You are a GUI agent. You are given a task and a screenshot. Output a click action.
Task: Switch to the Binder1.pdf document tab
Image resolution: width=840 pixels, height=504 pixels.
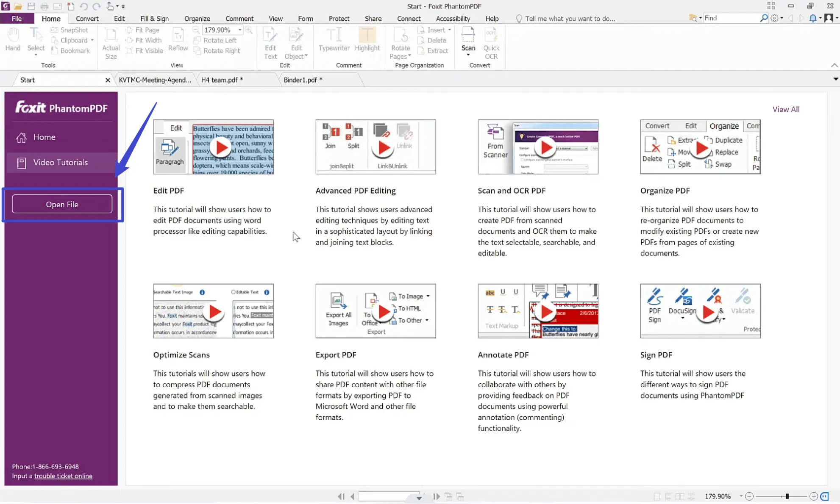[303, 80]
